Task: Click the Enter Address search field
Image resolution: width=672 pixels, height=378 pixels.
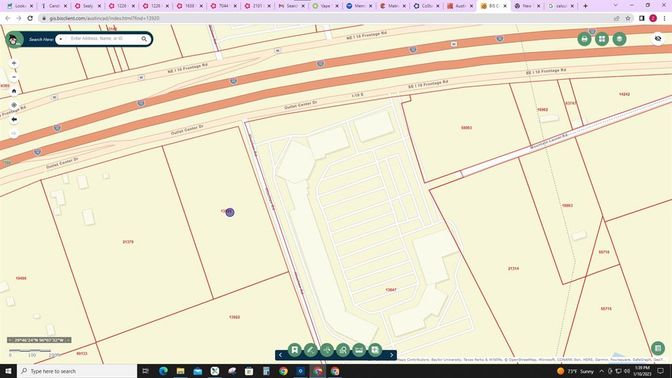Action: coord(102,39)
